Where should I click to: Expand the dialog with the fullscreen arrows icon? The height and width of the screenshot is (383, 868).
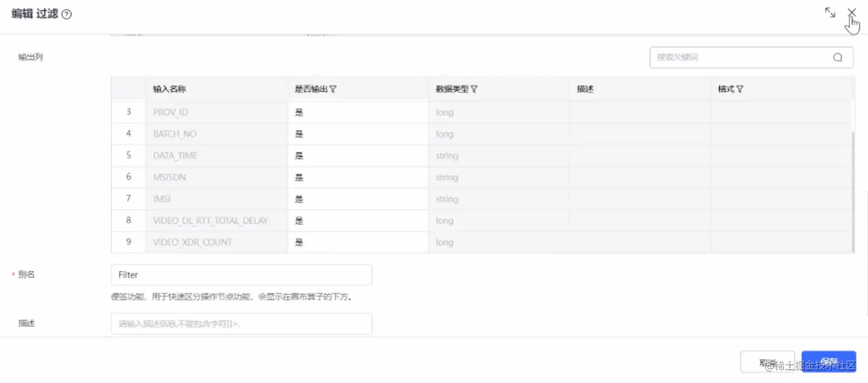click(x=830, y=13)
